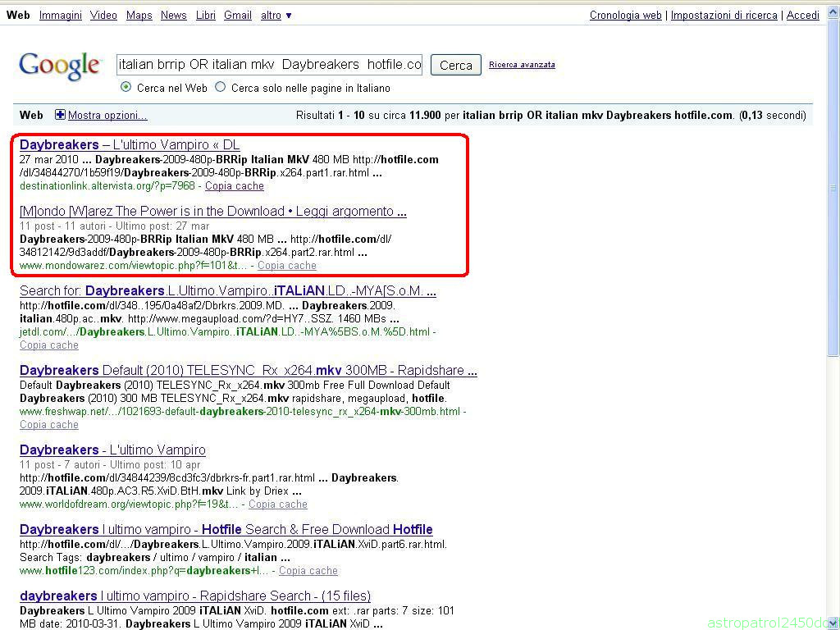Click the Accedi sign-in link
The width and height of the screenshot is (840, 630).
point(802,16)
